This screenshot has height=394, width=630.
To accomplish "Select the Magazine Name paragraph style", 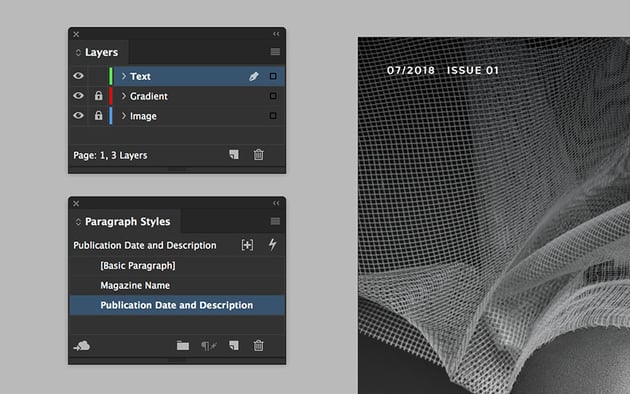I will pos(177,286).
